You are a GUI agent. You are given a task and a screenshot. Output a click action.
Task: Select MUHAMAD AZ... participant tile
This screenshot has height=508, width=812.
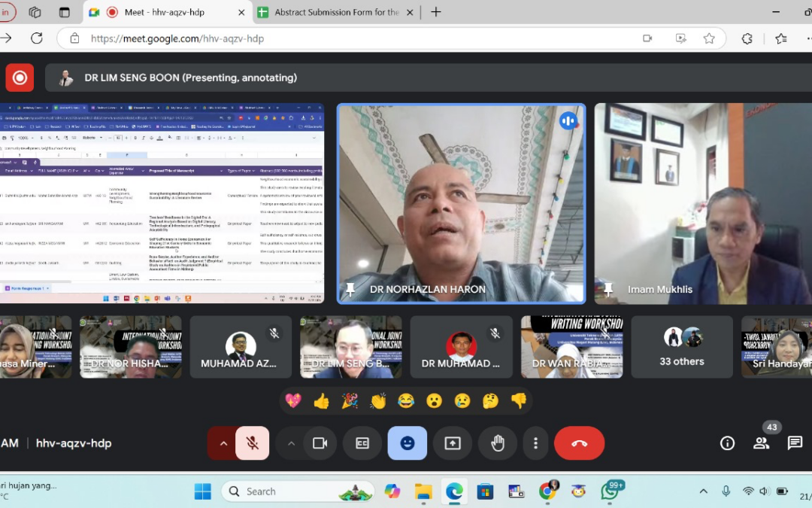(241, 347)
